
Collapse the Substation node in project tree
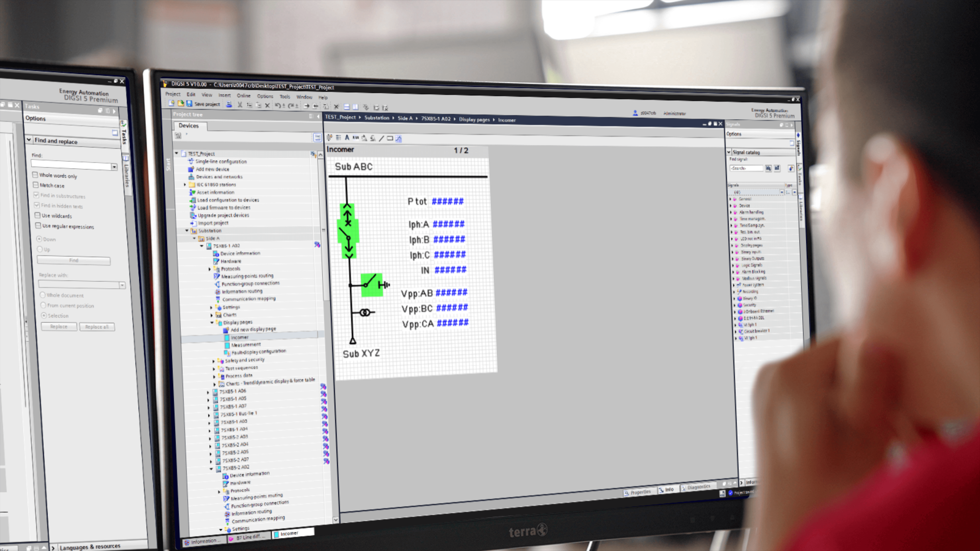click(187, 230)
